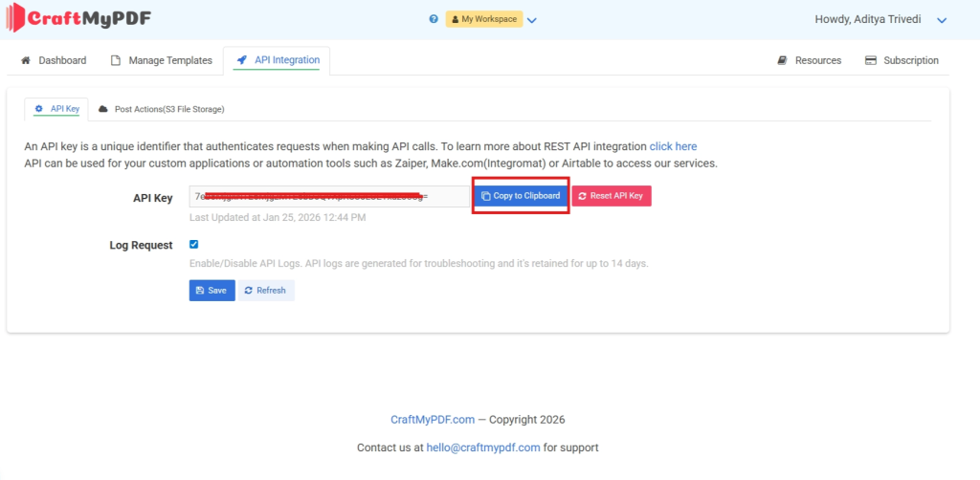Open the CraftMyPDF.com footer link
Image resolution: width=980 pixels, height=480 pixels.
pyautogui.click(x=433, y=420)
